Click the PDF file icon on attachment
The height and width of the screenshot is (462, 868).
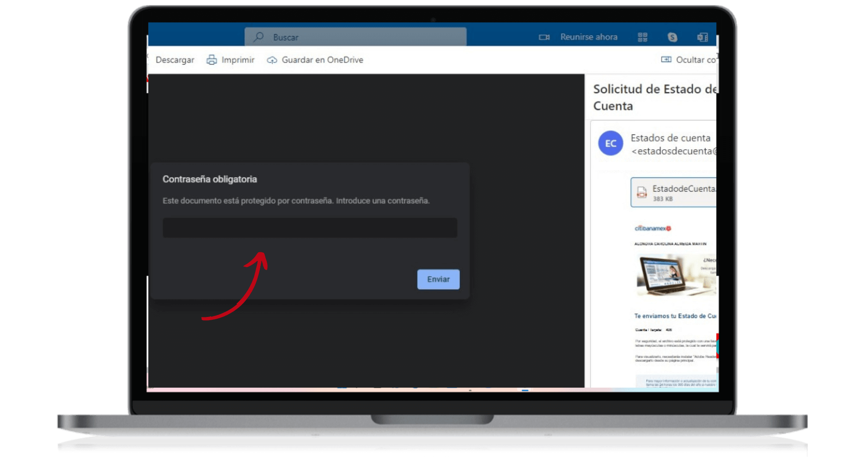(642, 192)
